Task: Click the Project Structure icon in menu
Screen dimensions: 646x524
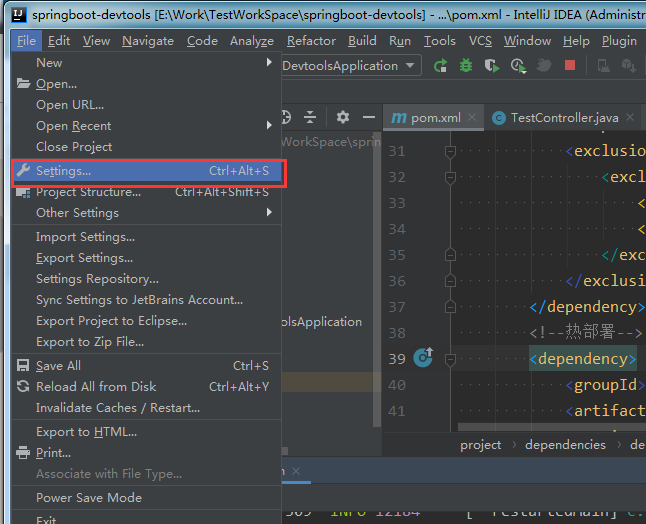Action: [23, 193]
